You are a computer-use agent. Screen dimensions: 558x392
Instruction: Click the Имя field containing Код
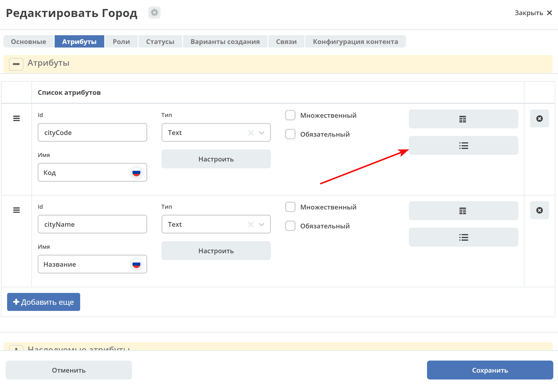(x=92, y=172)
